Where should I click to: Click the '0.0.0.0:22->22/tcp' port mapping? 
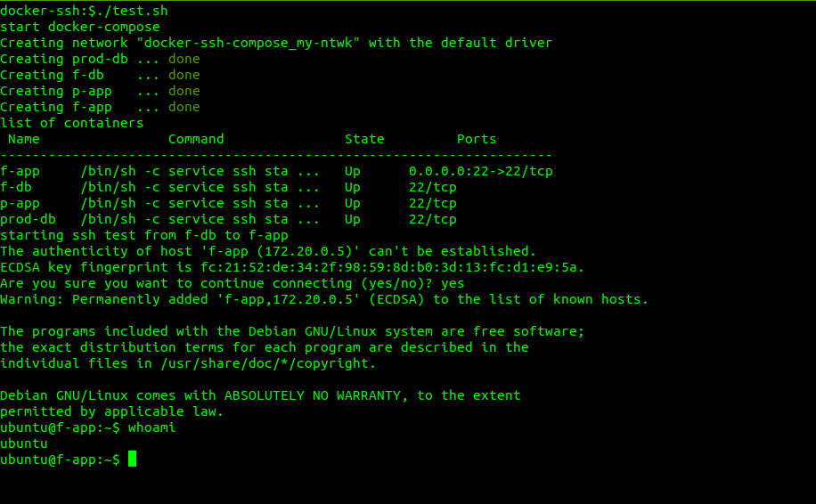pos(481,172)
